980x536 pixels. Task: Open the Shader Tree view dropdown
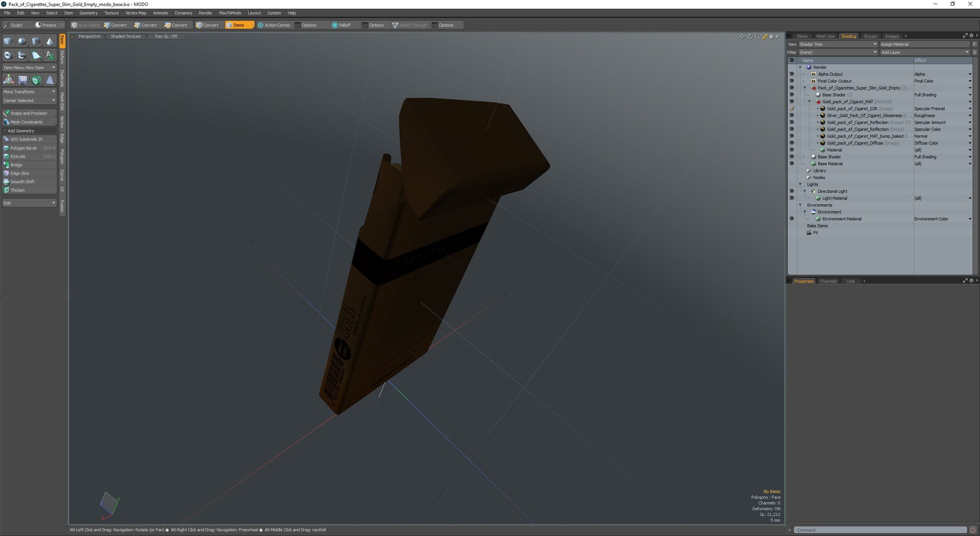point(838,44)
